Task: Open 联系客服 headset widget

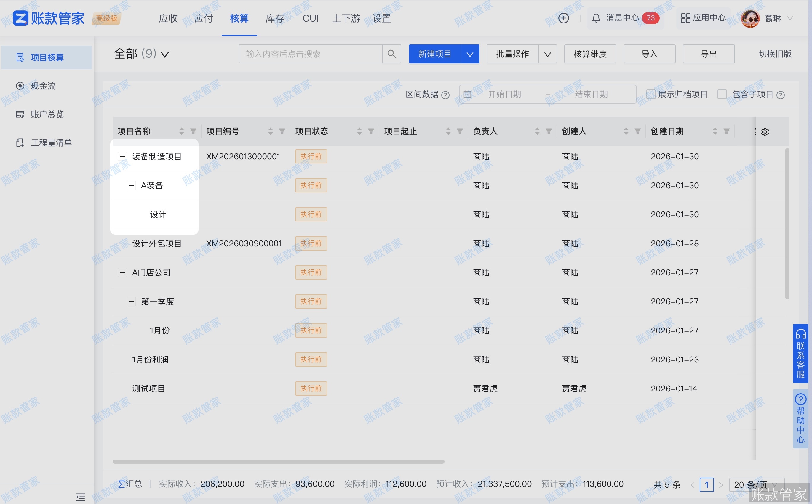Action: pyautogui.click(x=800, y=353)
